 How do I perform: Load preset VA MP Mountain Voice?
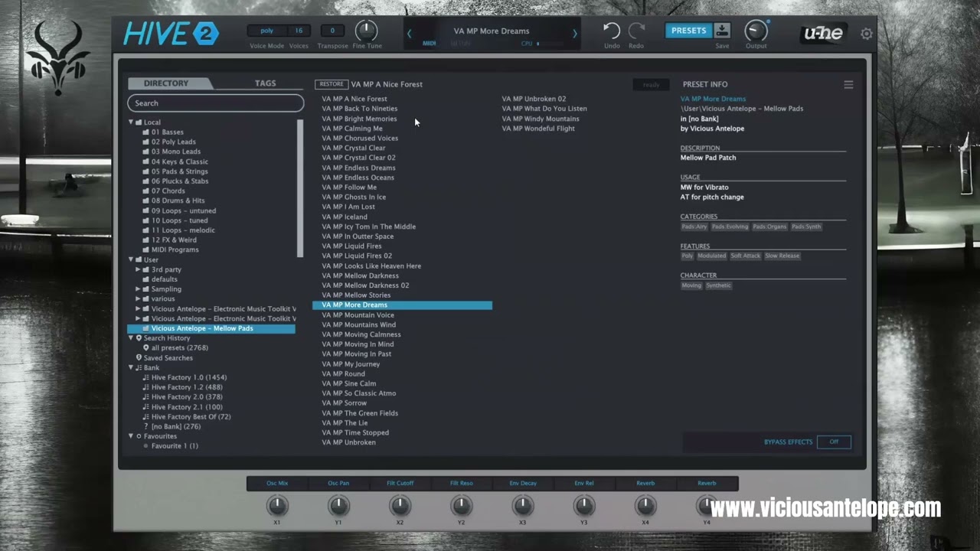coord(358,315)
